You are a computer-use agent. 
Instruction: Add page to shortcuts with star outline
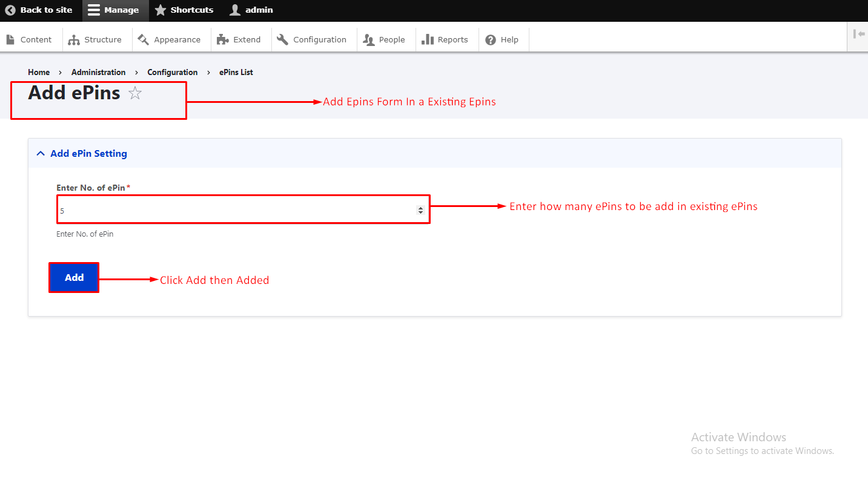click(x=135, y=93)
